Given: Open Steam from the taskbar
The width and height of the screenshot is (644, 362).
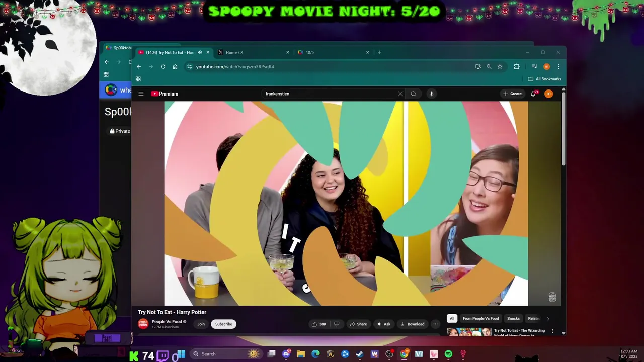Looking at the screenshot, I should pos(360,354).
